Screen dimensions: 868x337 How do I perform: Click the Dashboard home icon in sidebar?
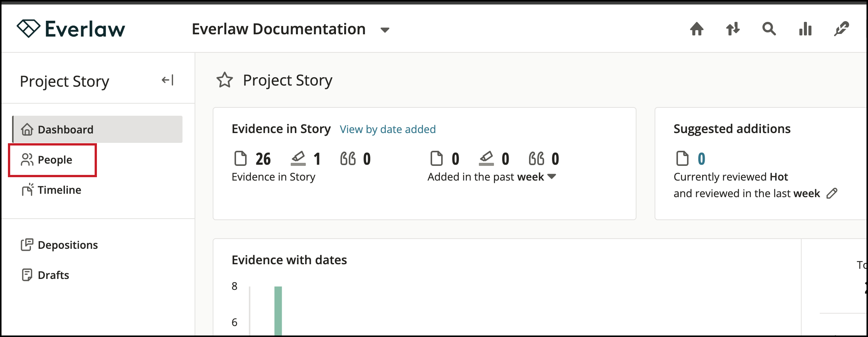click(x=27, y=129)
